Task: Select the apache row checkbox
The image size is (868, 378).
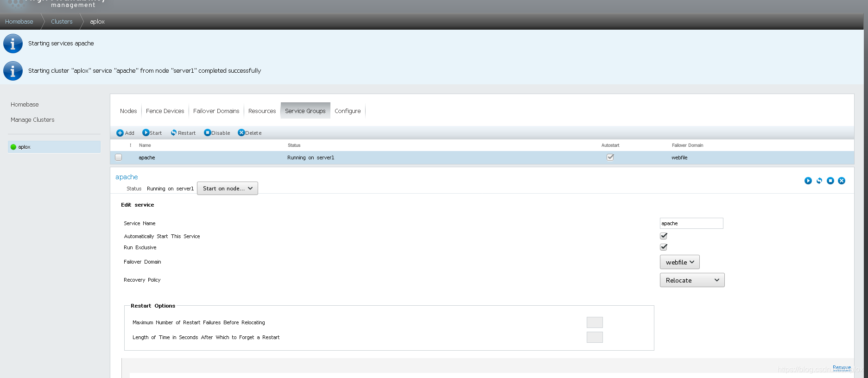Action: coord(119,157)
